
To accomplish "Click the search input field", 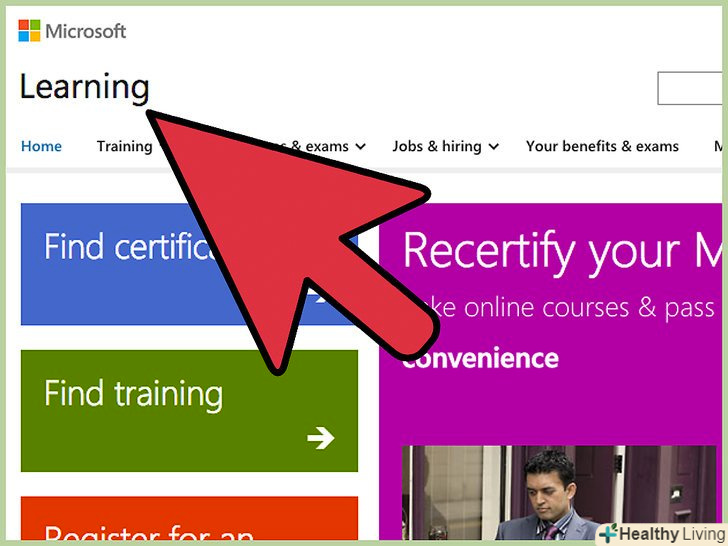I will coord(690,88).
